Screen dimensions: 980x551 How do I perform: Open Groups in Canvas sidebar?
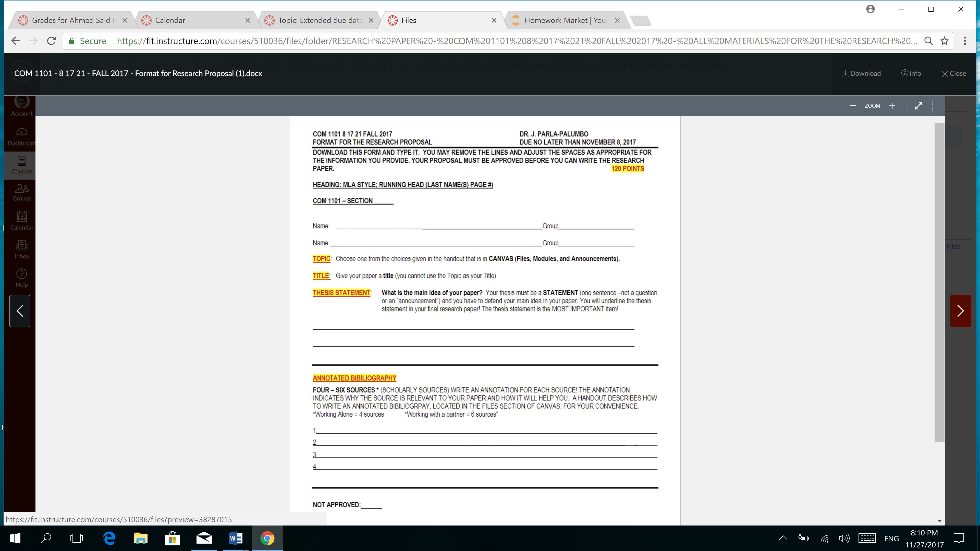(x=22, y=192)
